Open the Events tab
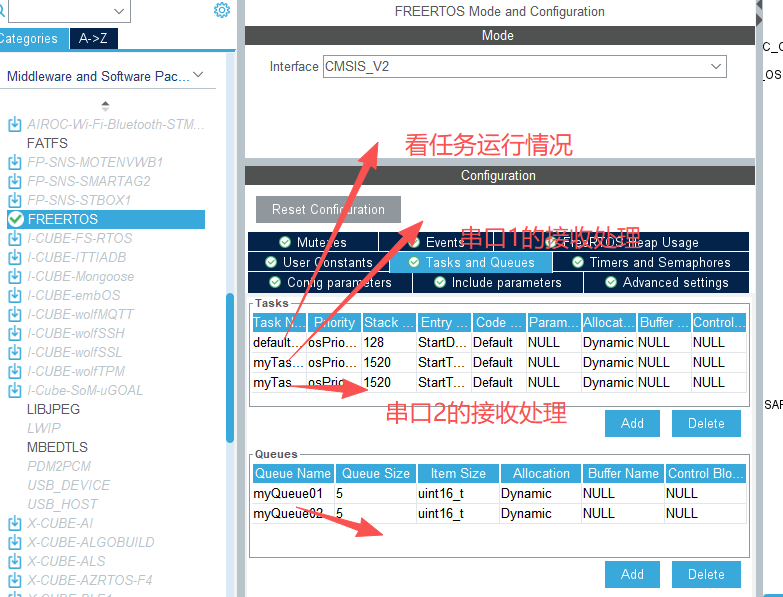 436,242
